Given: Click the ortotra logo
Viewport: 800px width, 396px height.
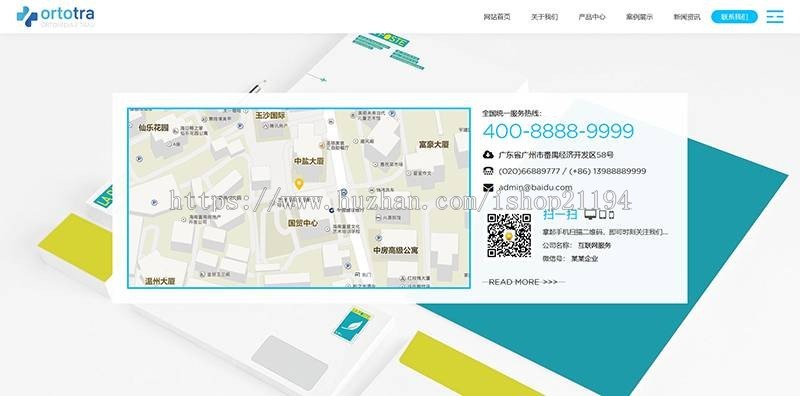Looking at the screenshot, I should point(55,16).
